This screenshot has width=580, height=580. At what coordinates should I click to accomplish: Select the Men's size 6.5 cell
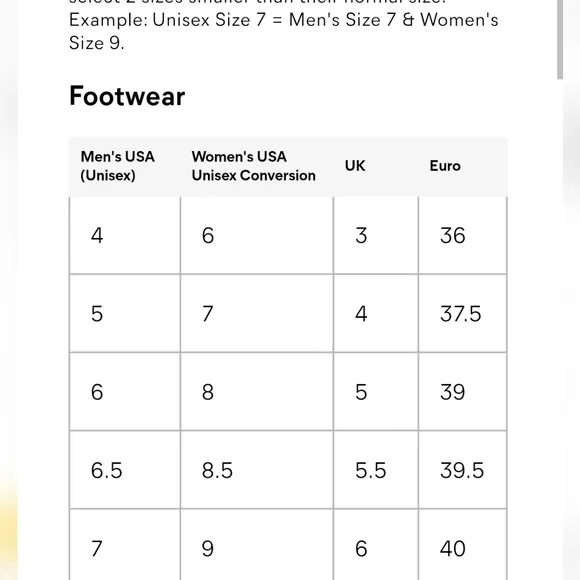(125, 470)
